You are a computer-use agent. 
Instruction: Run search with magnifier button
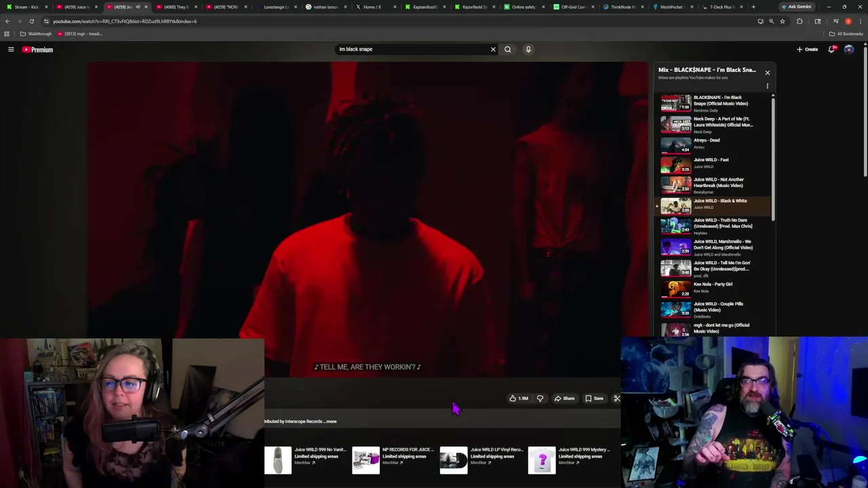coord(507,49)
